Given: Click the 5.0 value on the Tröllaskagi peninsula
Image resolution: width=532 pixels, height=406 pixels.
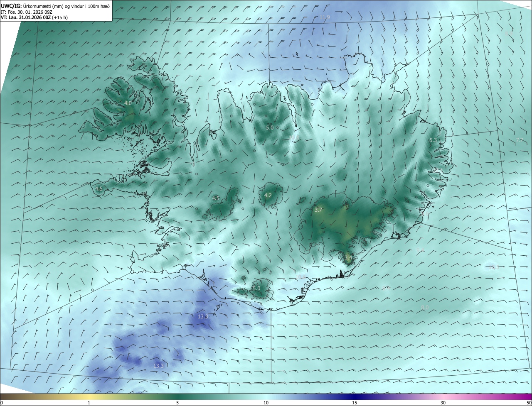Looking at the screenshot, I should pyautogui.click(x=270, y=127).
